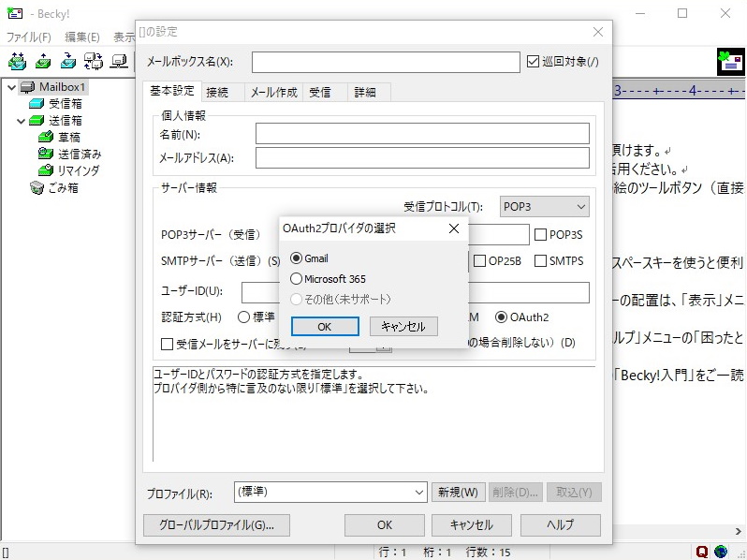
Task: Click the receive mail inbox toolbar icon
Action: point(68,61)
